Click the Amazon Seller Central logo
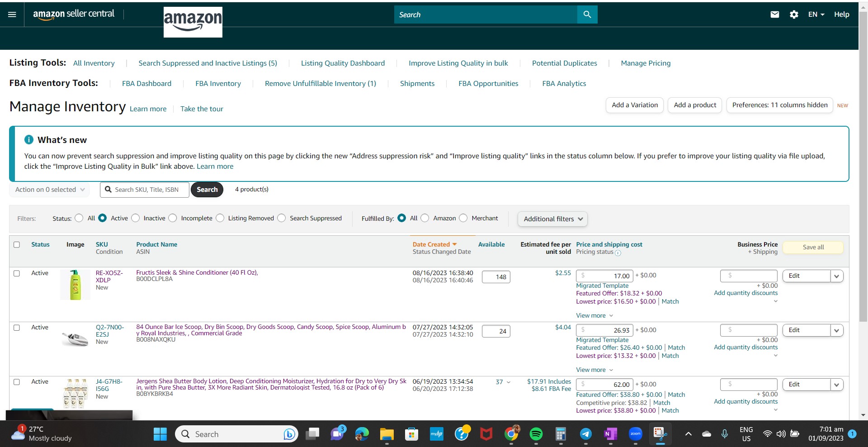868x447 pixels. [74, 14]
